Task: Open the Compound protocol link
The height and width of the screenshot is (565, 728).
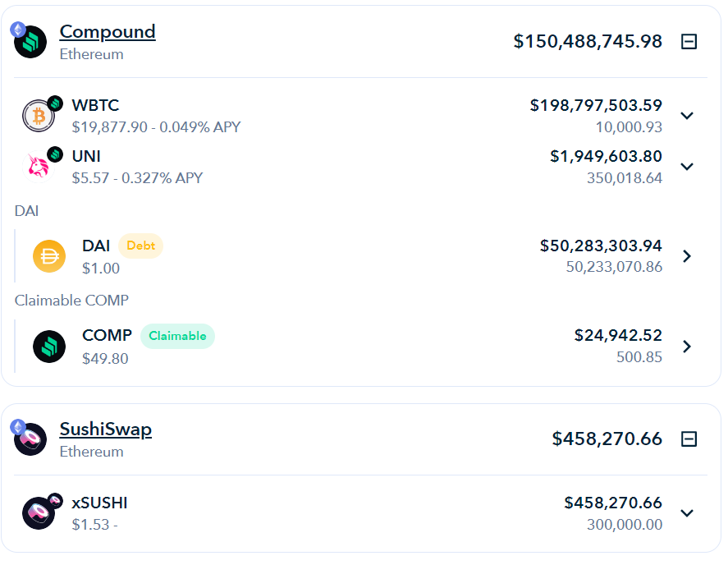Action: [x=108, y=31]
